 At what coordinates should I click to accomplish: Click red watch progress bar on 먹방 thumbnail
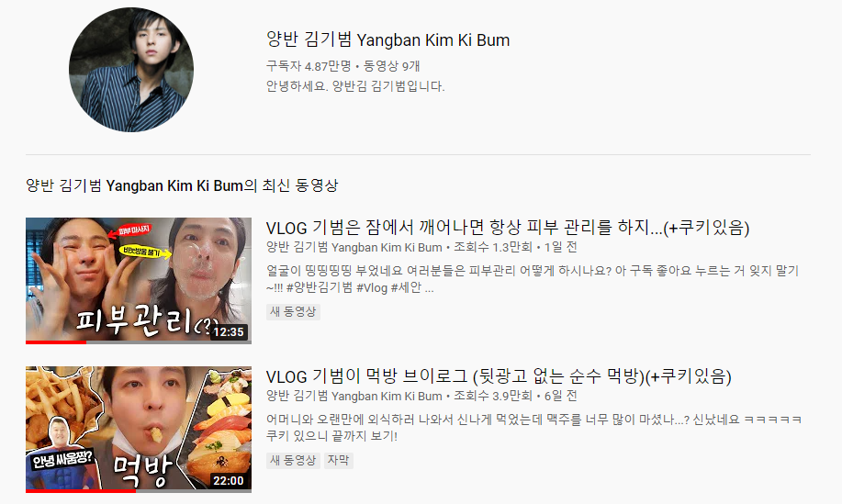(x=81, y=490)
